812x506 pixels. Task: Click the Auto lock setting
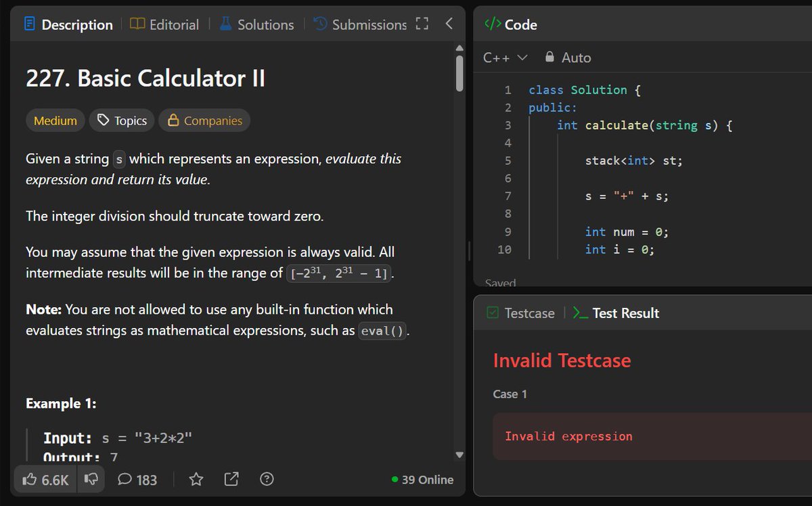point(568,57)
